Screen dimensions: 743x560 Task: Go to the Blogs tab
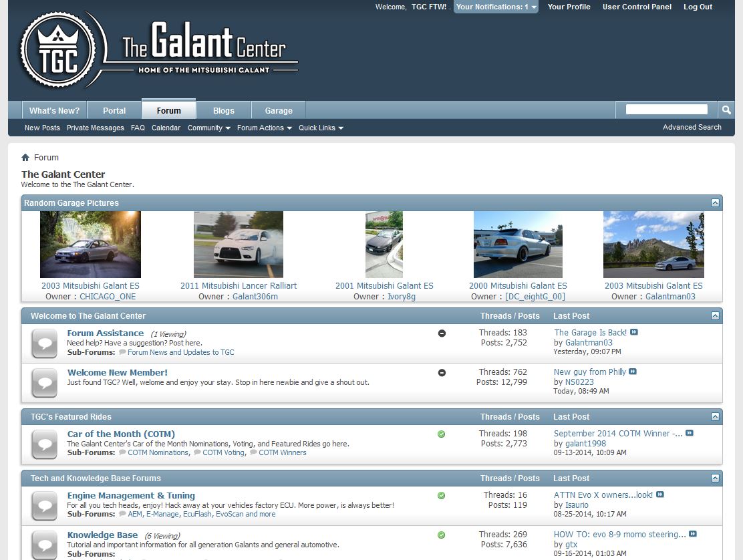point(224,110)
